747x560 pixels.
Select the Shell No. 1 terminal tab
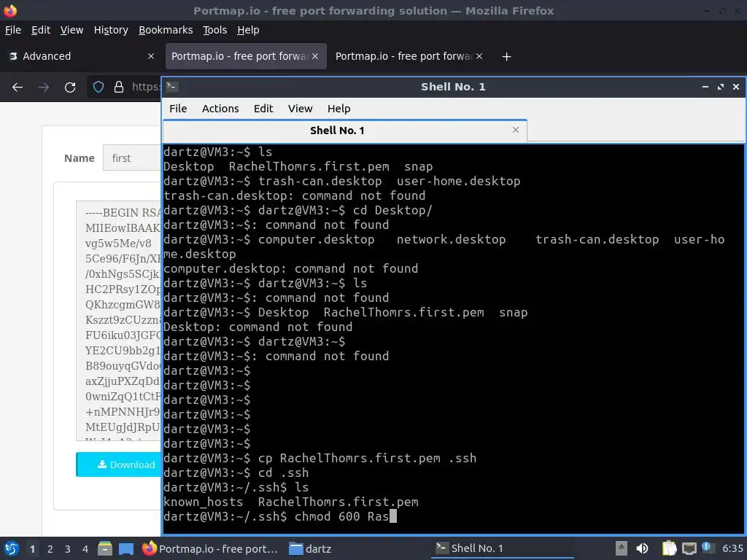click(345, 131)
